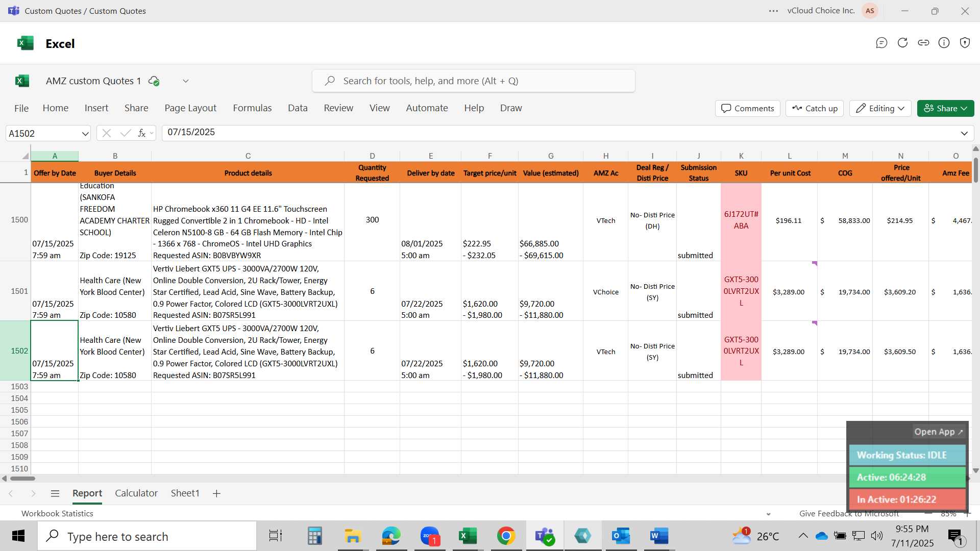Click the search for tools box
Viewport: 980px width, 551px height.
pyautogui.click(x=474, y=81)
